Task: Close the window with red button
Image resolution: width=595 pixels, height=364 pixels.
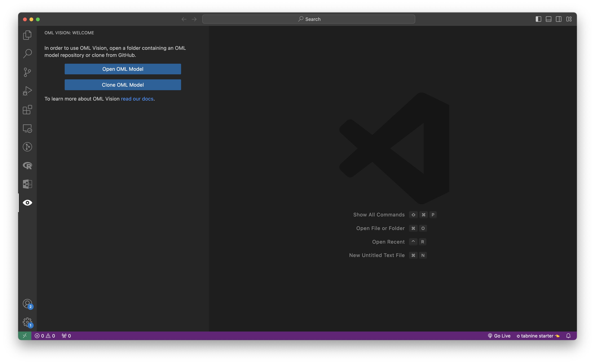Action: [25, 19]
